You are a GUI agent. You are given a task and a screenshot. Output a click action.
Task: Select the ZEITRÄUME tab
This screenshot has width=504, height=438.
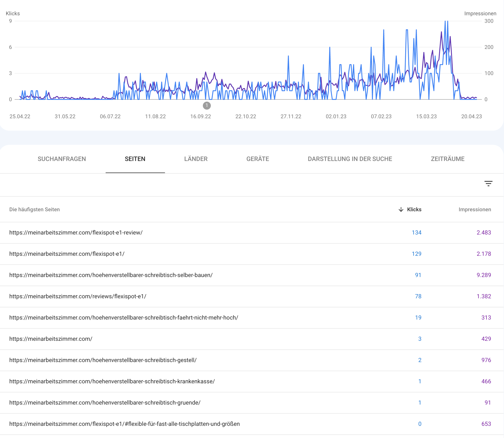coord(448,159)
